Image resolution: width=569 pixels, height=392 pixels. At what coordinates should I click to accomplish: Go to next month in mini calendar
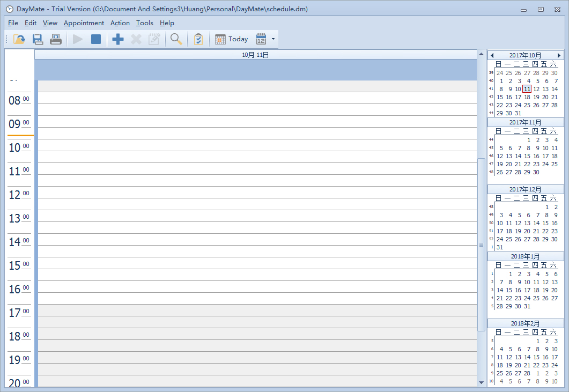(559, 55)
